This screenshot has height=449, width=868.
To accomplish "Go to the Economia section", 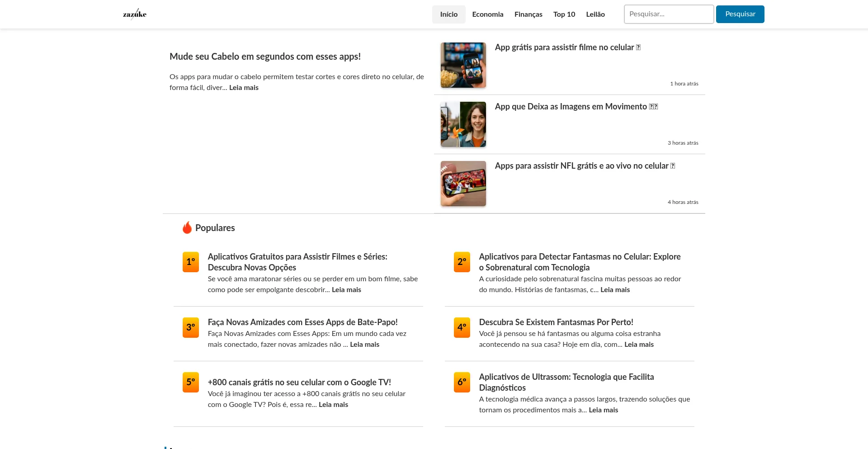I will pyautogui.click(x=487, y=14).
